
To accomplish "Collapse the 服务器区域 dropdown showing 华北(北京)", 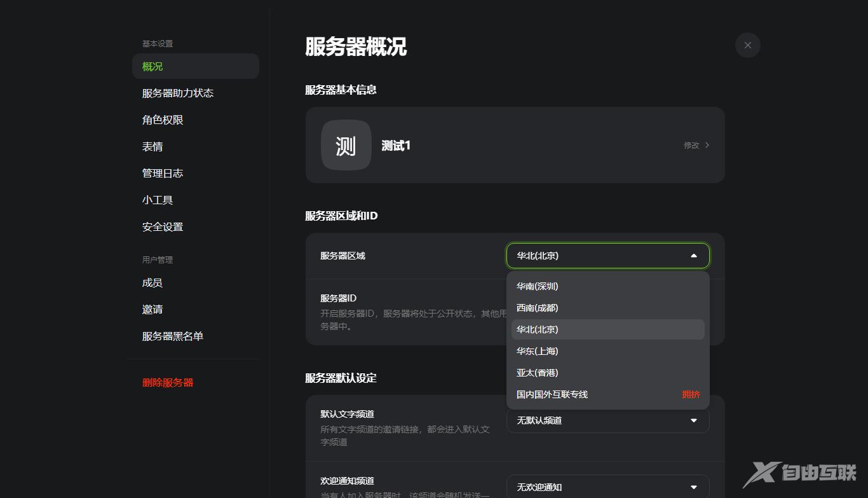I will click(608, 256).
